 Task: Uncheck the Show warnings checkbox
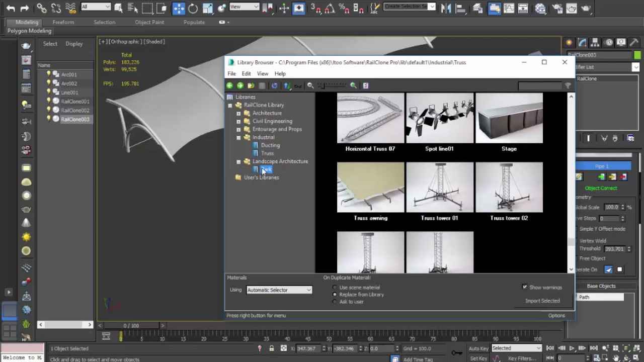point(525,287)
